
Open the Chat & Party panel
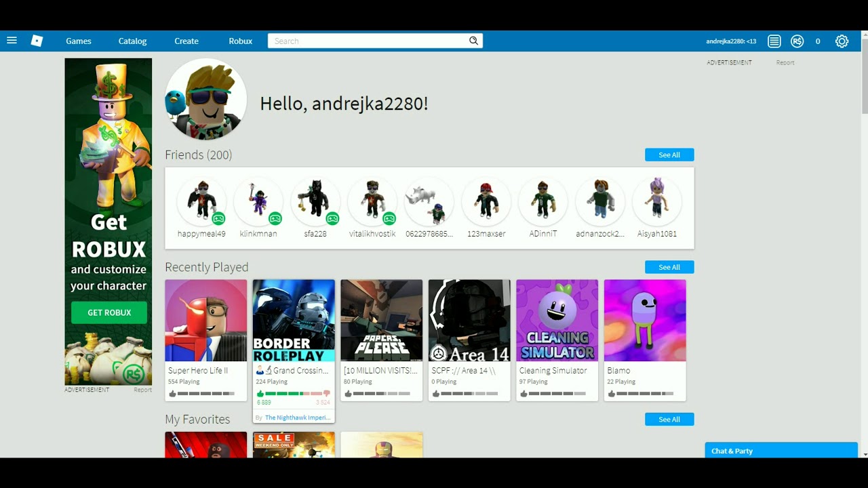[x=781, y=451]
